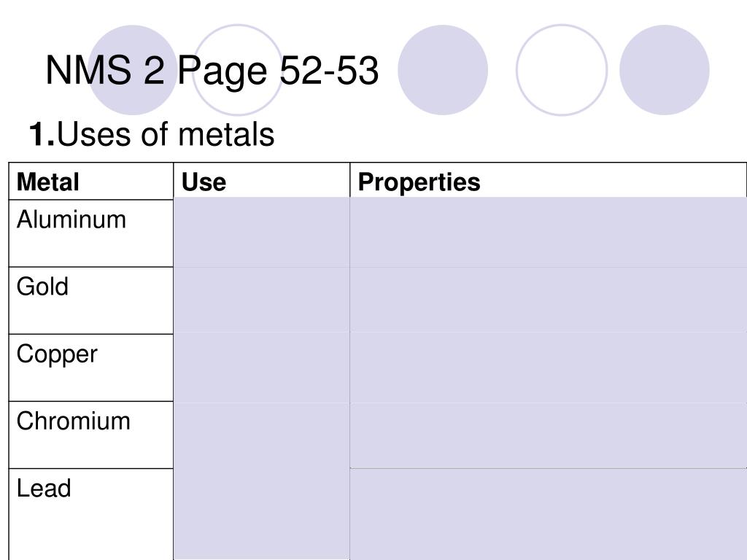
Task: Click the filled lavender circle behind NMS
Action: 133,70
